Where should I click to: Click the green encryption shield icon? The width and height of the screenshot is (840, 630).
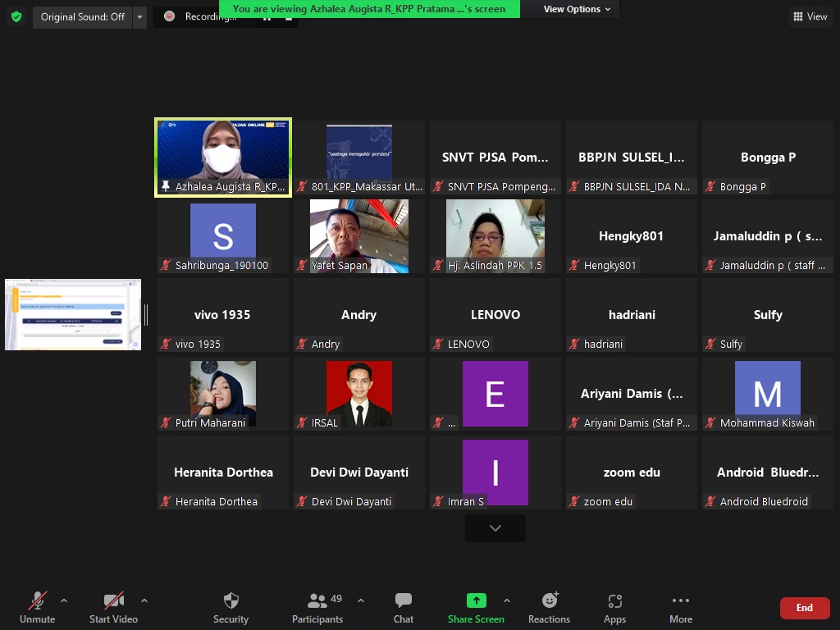pyautogui.click(x=16, y=16)
